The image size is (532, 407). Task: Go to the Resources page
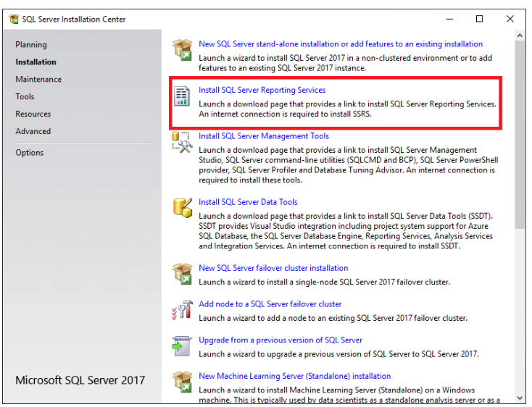point(33,114)
